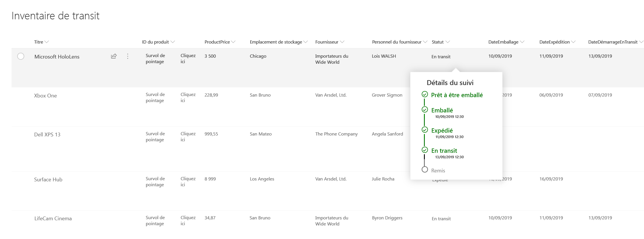Viewport: 644px width, 239px height.
Task: Open the three-dot actions menu for HoloLens
Action: (128, 56)
